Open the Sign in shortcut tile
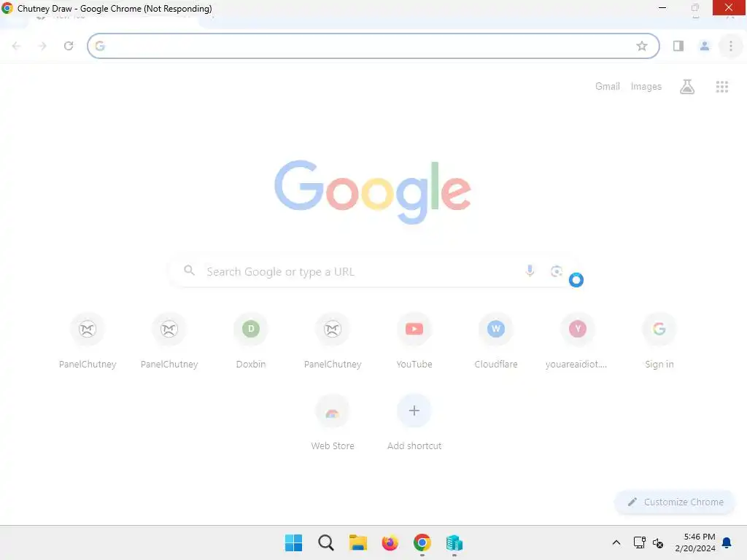Viewport: 747px width, 560px height. pyautogui.click(x=659, y=341)
